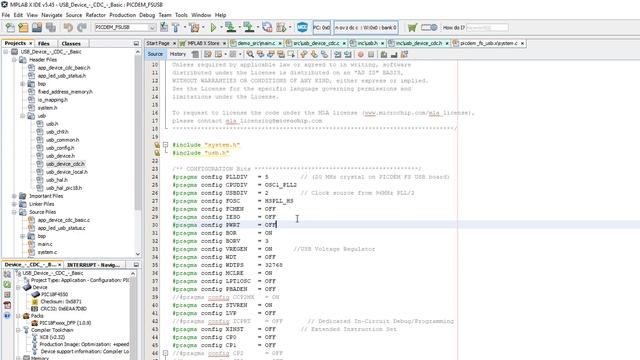The width and height of the screenshot is (640, 360).
Task: Fold the include block at line 20
Action: (x=165, y=144)
